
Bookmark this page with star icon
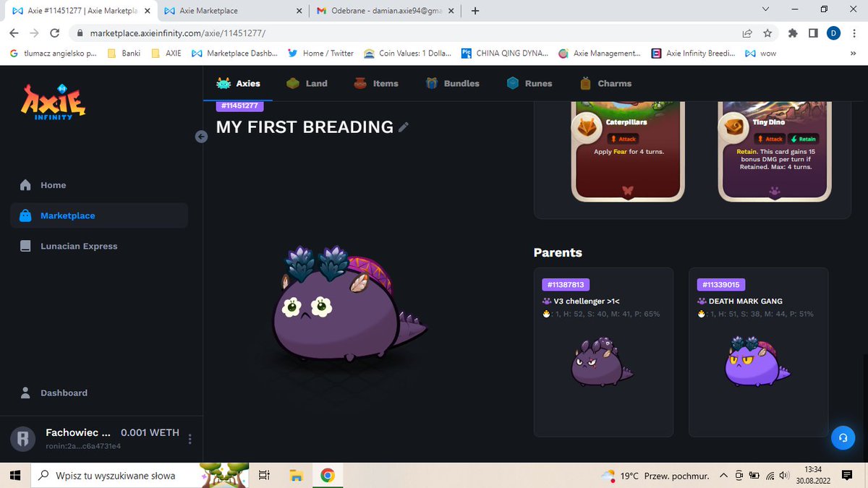click(767, 33)
